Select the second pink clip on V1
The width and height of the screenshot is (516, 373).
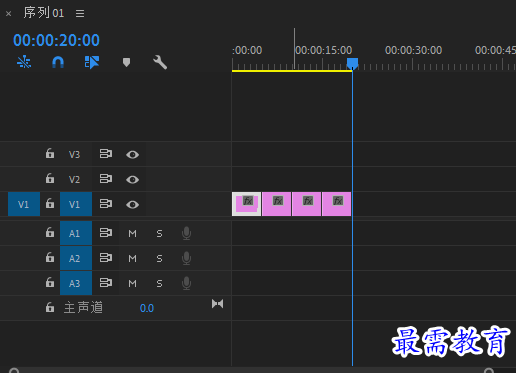pos(276,204)
